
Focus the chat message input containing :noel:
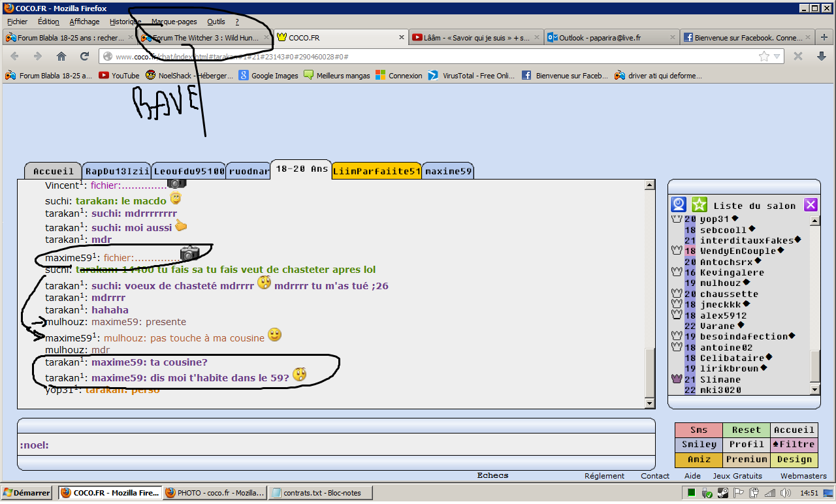coord(336,445)
